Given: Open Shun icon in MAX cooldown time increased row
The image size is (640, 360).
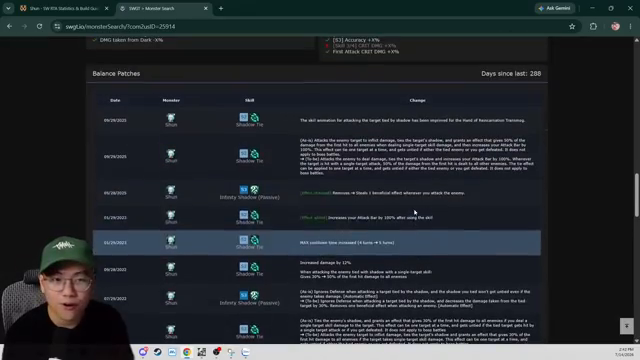Looking at the screenshot, I should (x=171, y=240).
